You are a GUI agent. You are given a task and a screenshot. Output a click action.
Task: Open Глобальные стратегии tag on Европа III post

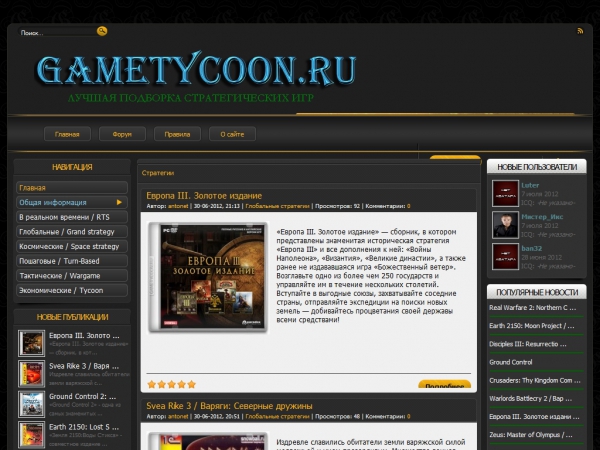click(x=277, y=206)
